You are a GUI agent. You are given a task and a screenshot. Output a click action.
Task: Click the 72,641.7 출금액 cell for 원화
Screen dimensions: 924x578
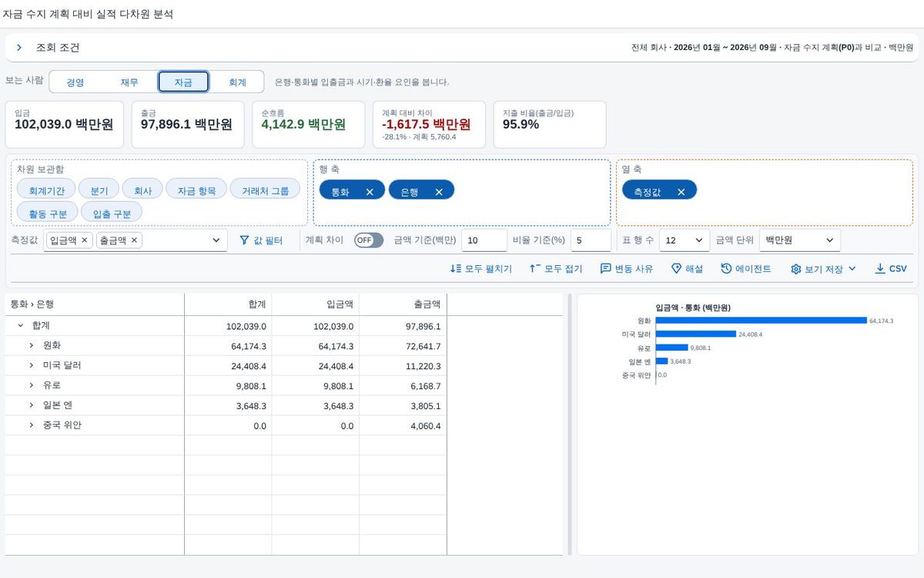point(403,346)
